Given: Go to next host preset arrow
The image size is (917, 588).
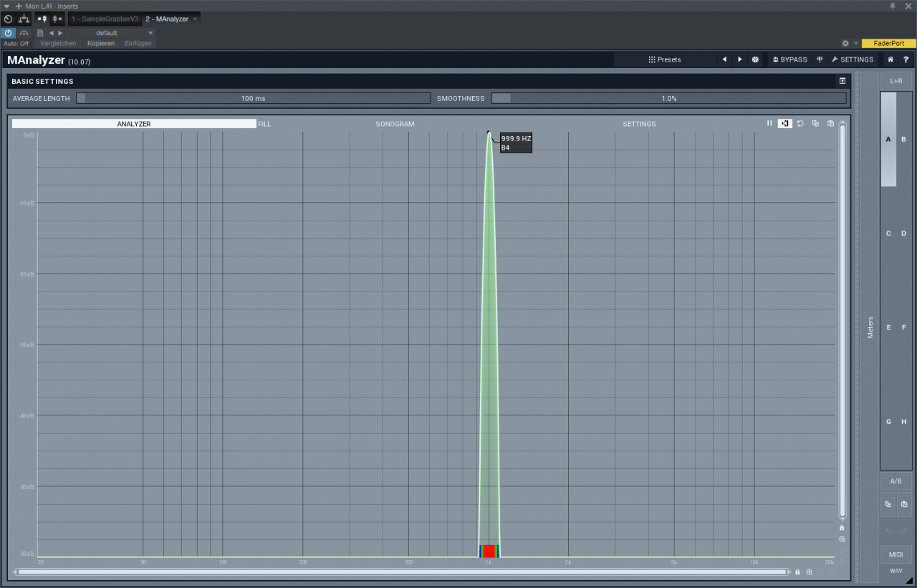Looking at the screenshot, I should pos(60,33).
